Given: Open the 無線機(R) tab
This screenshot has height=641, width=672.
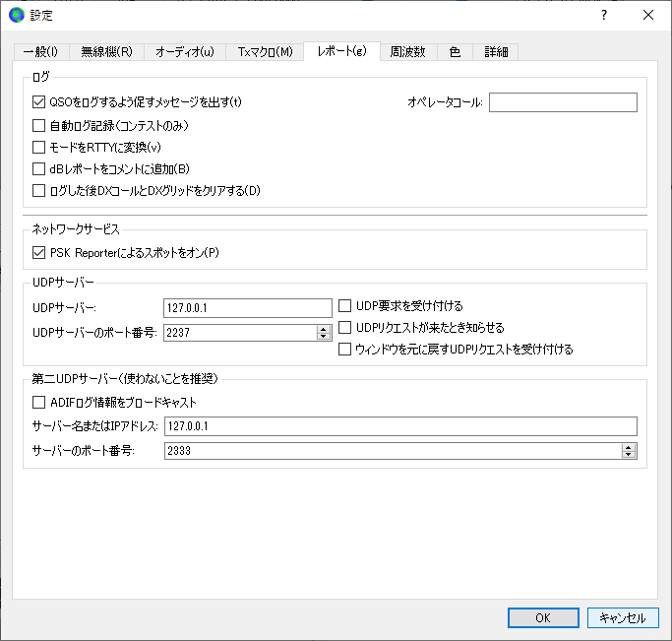Looking at the screenshot, I should point(106,52).
